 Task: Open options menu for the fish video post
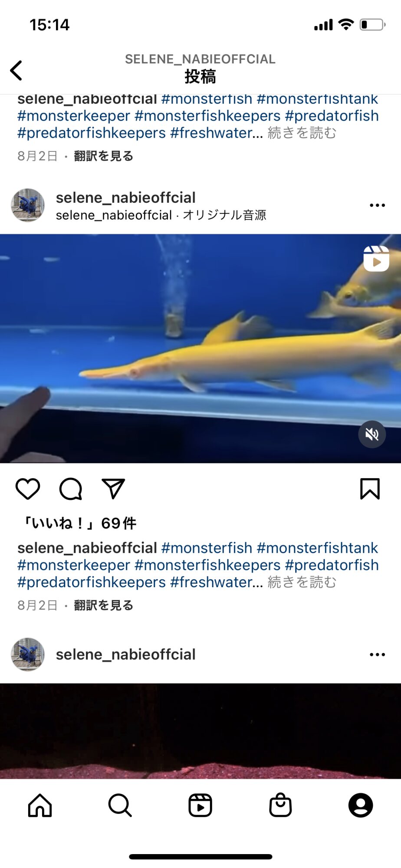coord(377,205)
